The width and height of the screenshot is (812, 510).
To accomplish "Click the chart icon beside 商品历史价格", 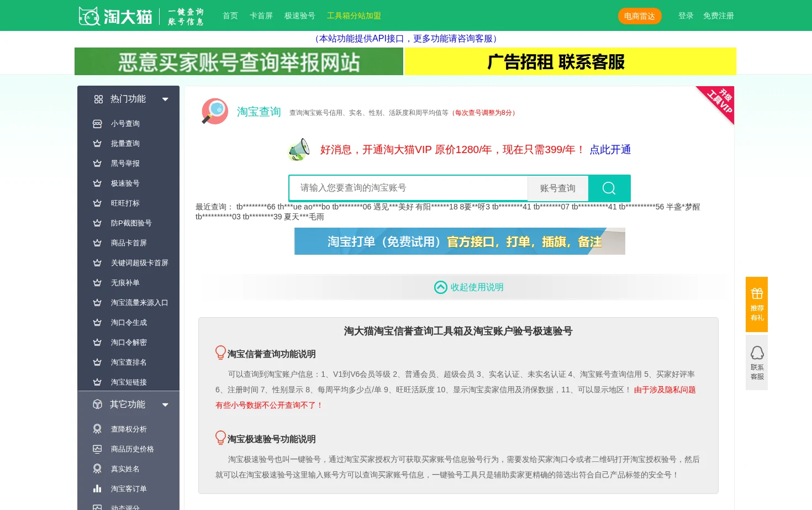I will (97, 449).
